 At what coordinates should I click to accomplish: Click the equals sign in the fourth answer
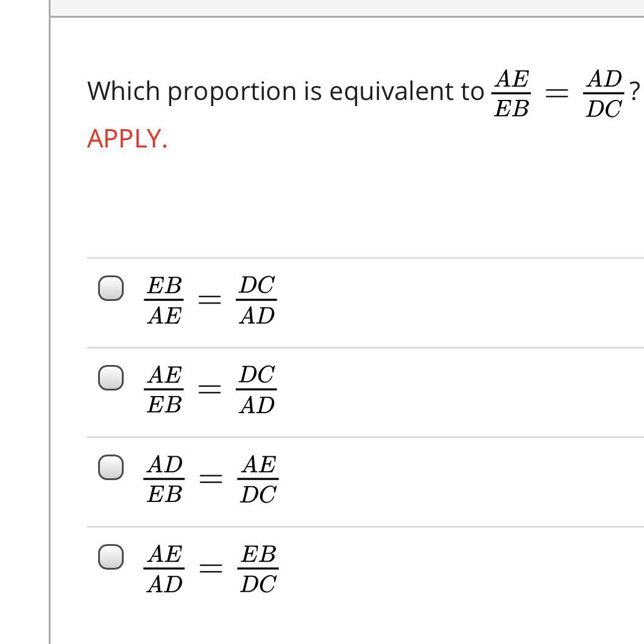(x=211, y=568)
